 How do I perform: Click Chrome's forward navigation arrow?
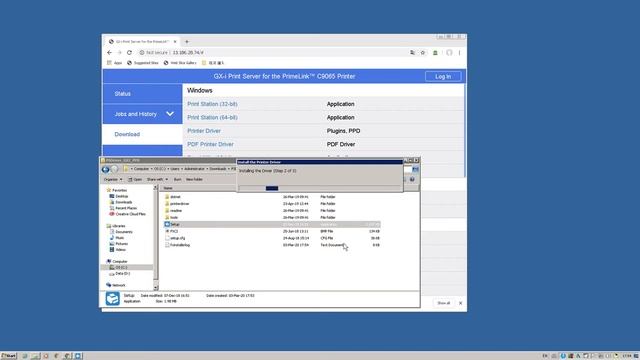(x=119, y=53)
